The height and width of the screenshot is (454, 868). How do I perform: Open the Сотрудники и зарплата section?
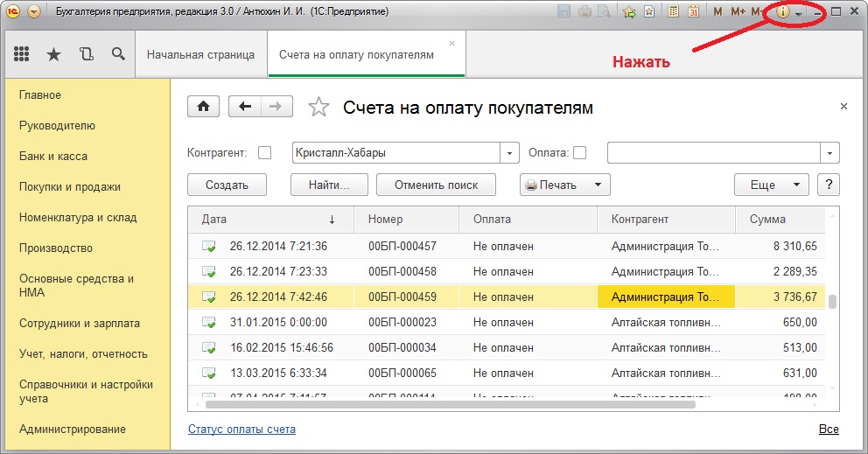point(79,324)
